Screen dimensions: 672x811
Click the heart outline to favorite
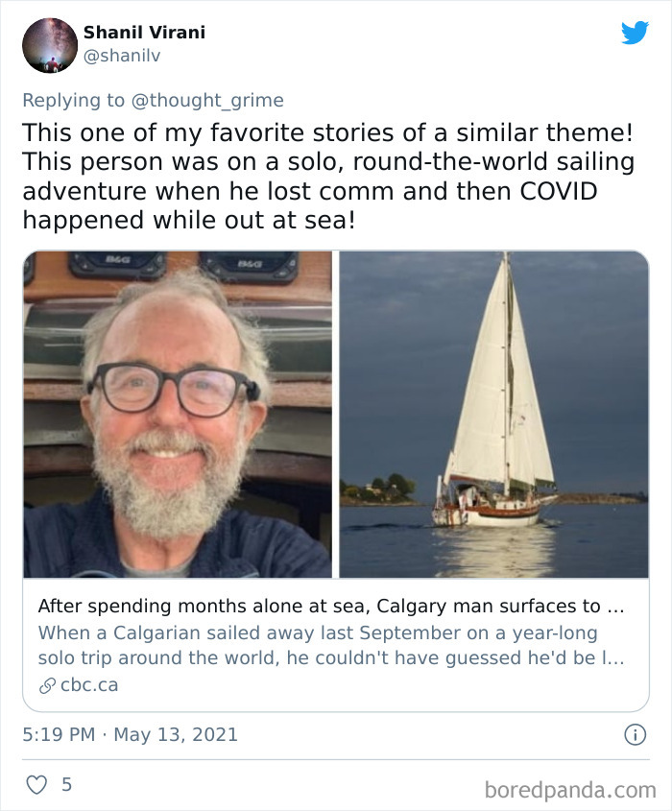click(36, 785)
